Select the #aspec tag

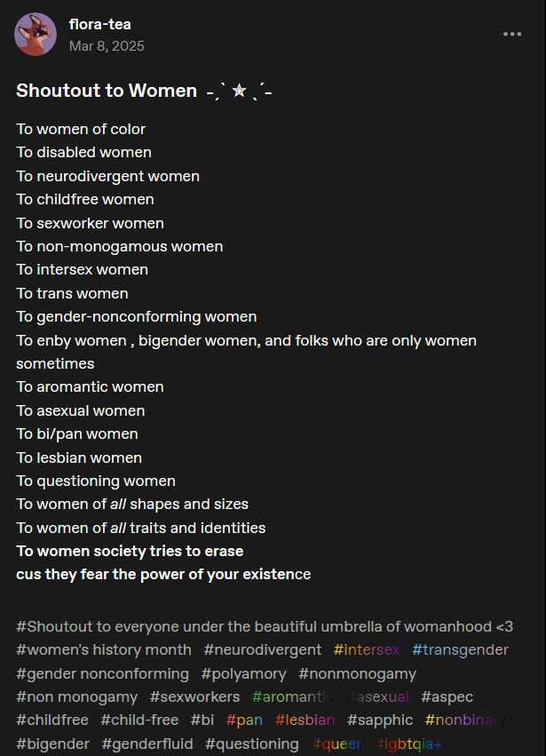447,697
